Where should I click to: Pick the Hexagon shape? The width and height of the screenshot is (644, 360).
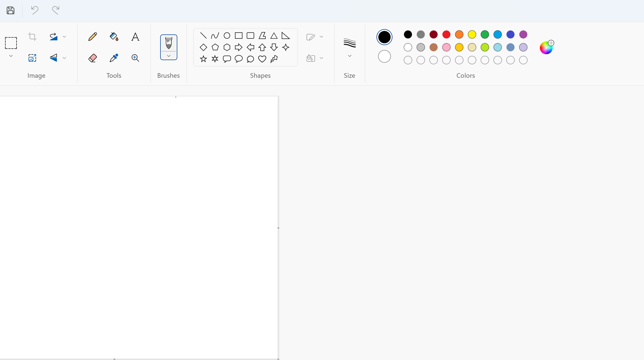click(x=227, y=47)
